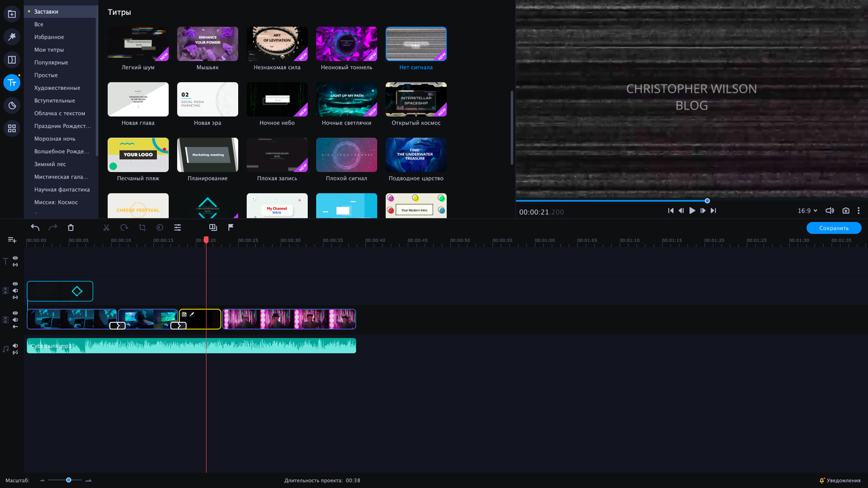This screenshot has height=488, width=868.
Task: Undo the last action
Action: [x=35, y=228]
